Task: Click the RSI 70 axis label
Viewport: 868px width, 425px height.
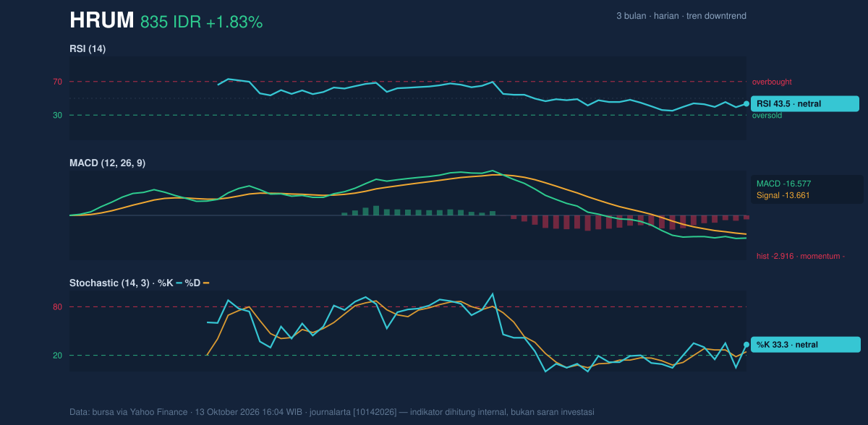Action: [x=57, y=82]
